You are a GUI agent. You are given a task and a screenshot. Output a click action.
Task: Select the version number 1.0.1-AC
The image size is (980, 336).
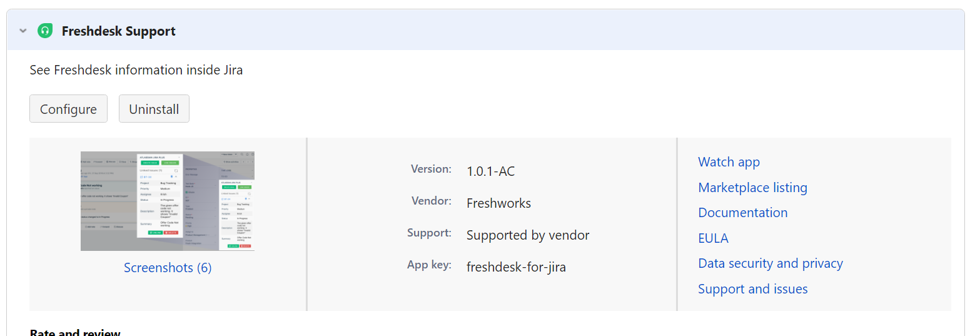pos(491,171)
